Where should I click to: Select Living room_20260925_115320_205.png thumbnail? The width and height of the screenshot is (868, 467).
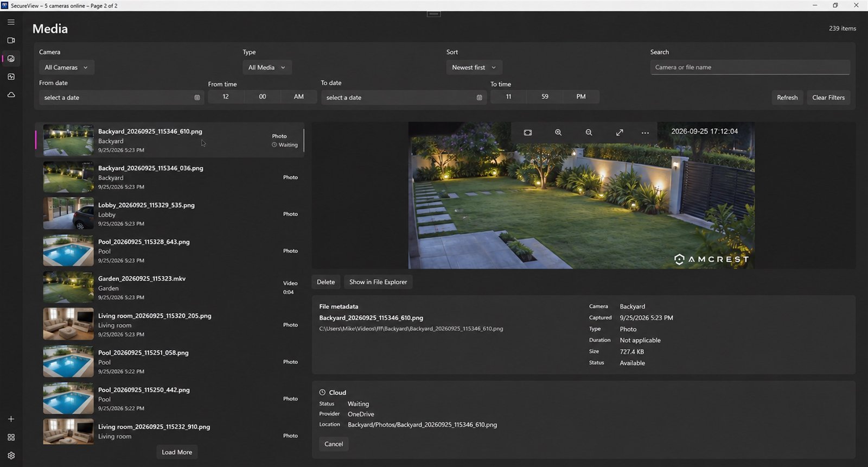tap(68, 324)
